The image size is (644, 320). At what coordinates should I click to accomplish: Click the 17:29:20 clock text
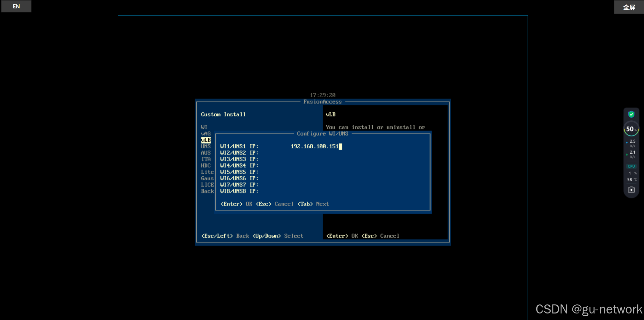(323, 95)
